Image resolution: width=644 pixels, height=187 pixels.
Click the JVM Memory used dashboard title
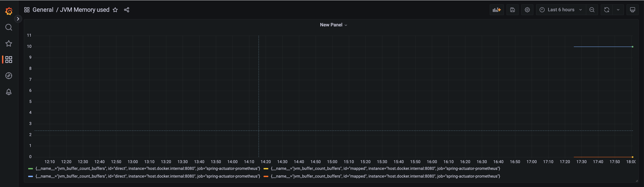pyautogui.click(x=85, y=10)
